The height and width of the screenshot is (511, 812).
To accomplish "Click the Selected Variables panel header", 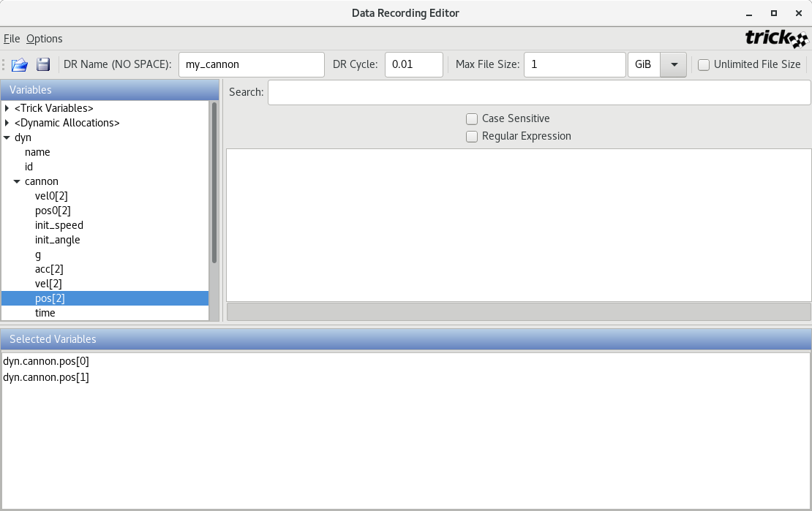I will point(406,339).
